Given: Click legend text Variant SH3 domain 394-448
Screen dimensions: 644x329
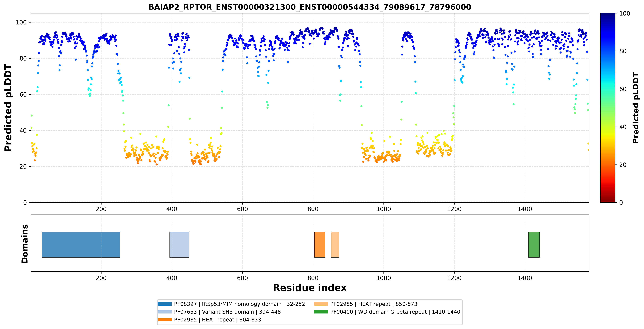Looking at the screenshot, I should pyautogui.click(x=227, y=312).
